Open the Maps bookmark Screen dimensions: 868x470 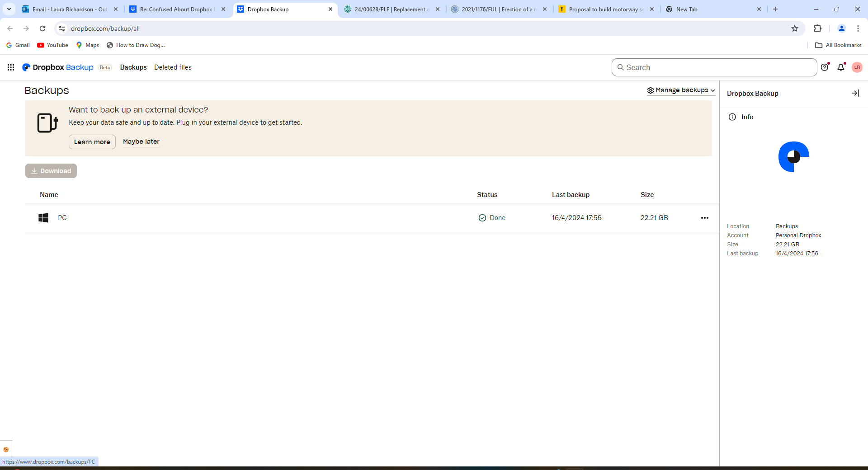coord(88,45)
